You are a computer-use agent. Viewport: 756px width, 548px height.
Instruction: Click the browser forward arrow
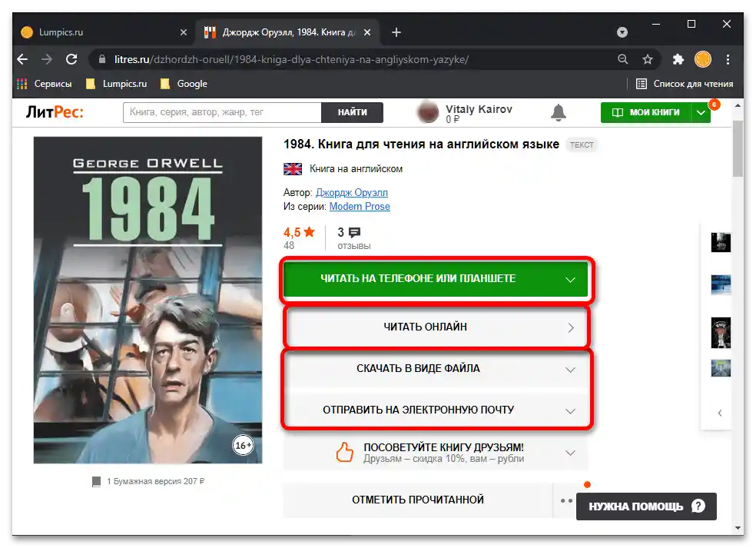pos(47,59)
